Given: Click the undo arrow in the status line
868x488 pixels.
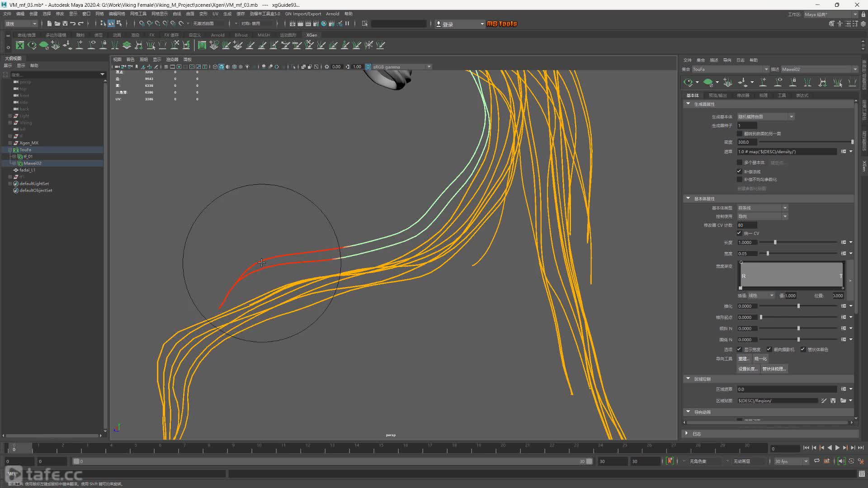Looking at the screenshot, I should tap(73, 23).
